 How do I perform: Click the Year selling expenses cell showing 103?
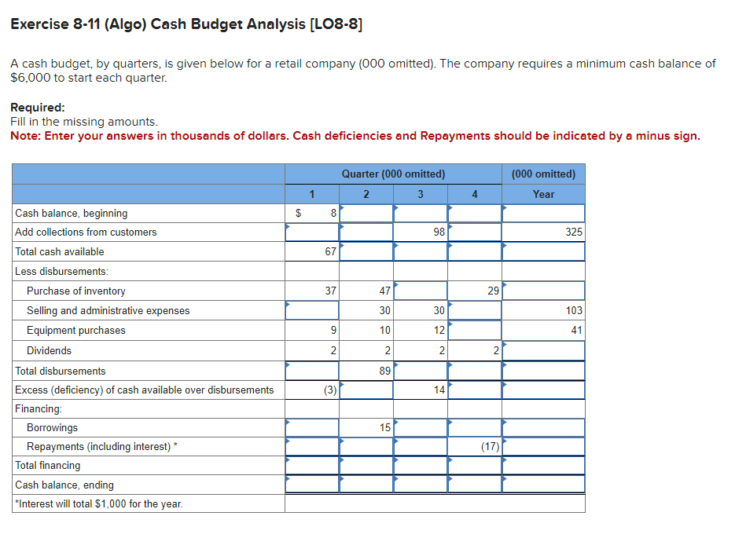pyautogui.click(x=542, y=310)
